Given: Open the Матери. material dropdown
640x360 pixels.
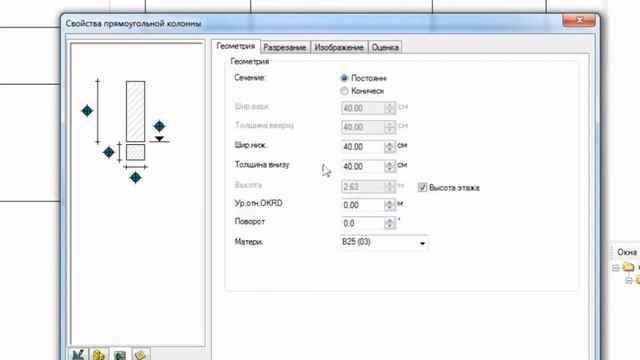Looking at the screenshot, I should 384,242.
